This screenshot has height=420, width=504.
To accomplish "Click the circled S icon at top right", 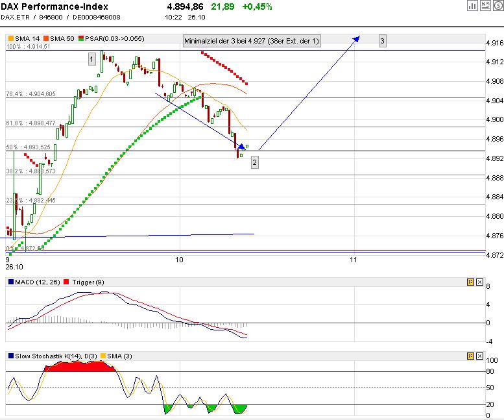I will coord(498,5).
